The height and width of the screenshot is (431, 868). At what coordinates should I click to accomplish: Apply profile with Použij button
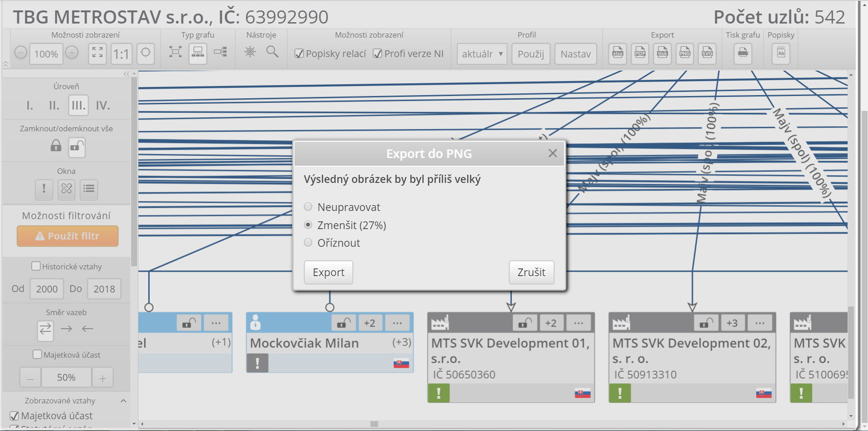531,54
